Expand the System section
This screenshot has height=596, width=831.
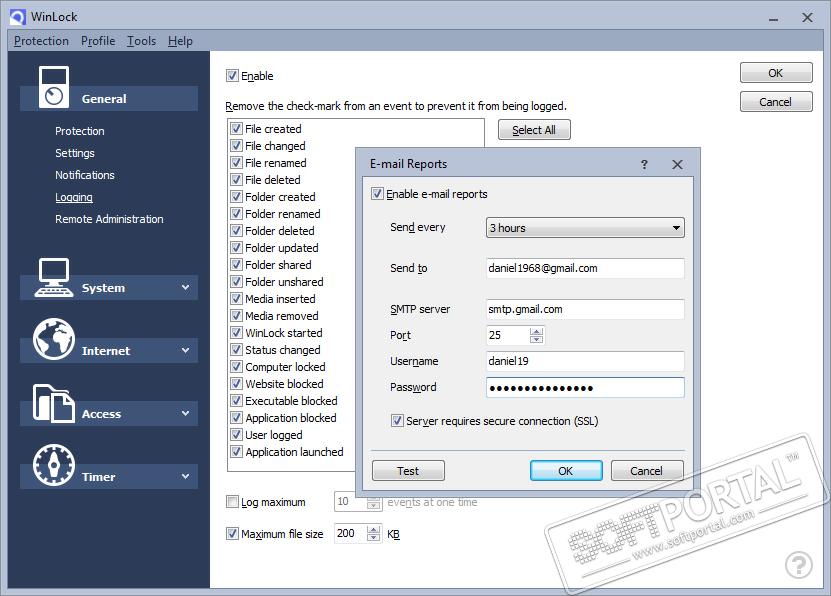click(x=185, y=288)
